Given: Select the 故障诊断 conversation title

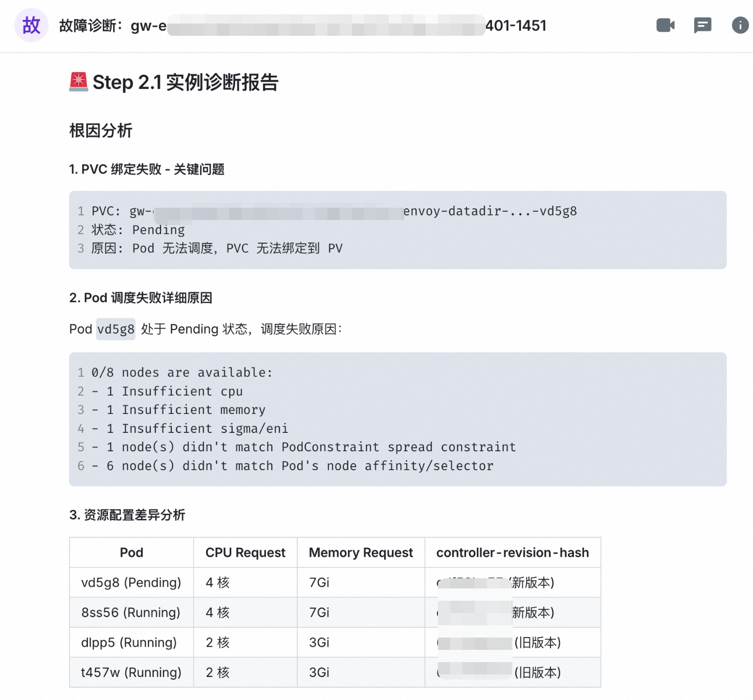Looking at the screenshot, I should [303, 26].
